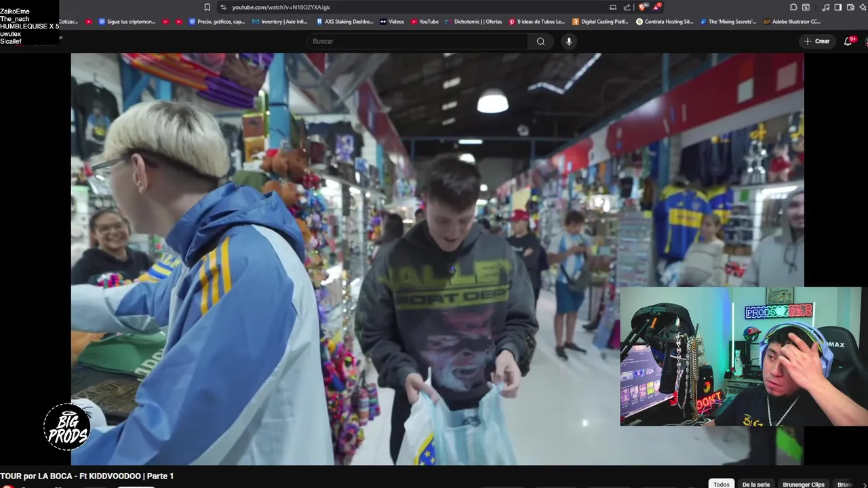Select the 'Brunenger Clips' filter chip

pyautogui.click(x=804, y=484)
